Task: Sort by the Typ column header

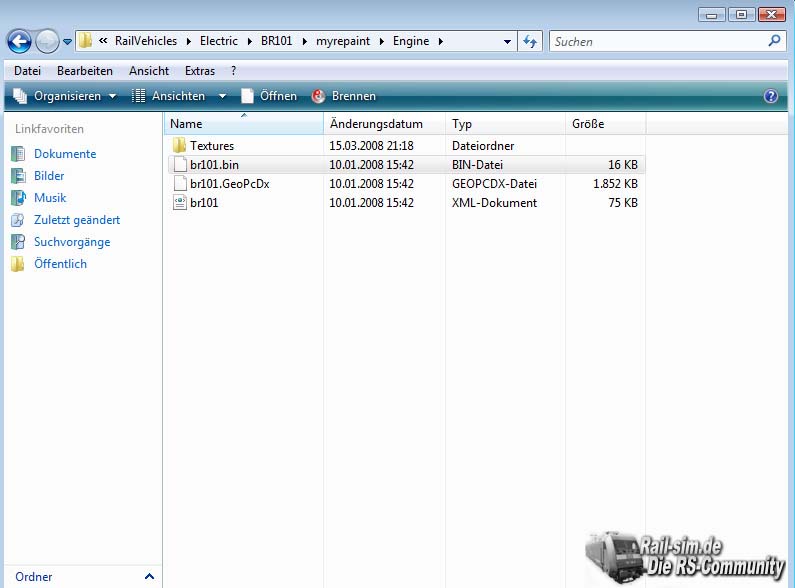Action: (x=505, y=124)
